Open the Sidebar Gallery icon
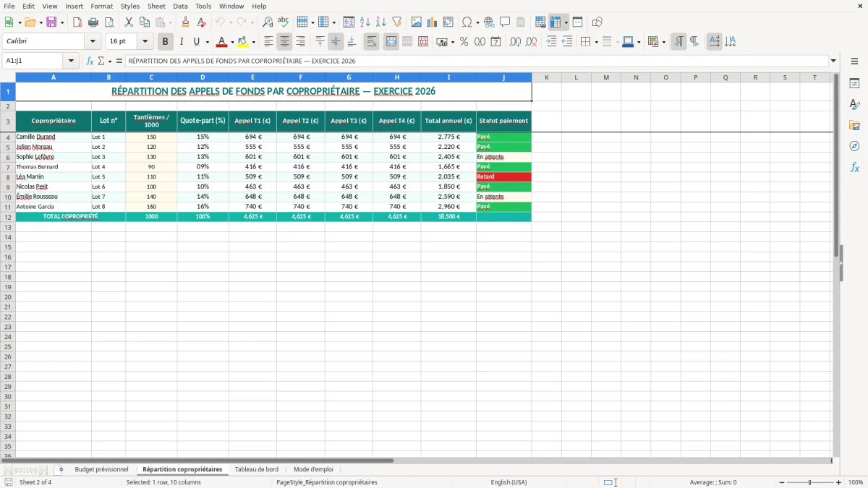The image size is (868, 488). tap(854, 125)
